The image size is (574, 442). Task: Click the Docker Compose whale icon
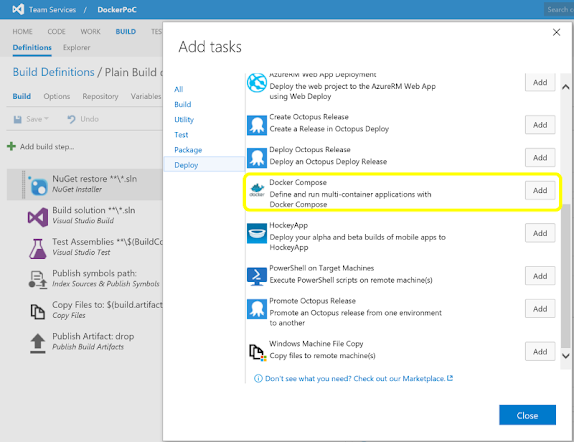tap(257, 190)
